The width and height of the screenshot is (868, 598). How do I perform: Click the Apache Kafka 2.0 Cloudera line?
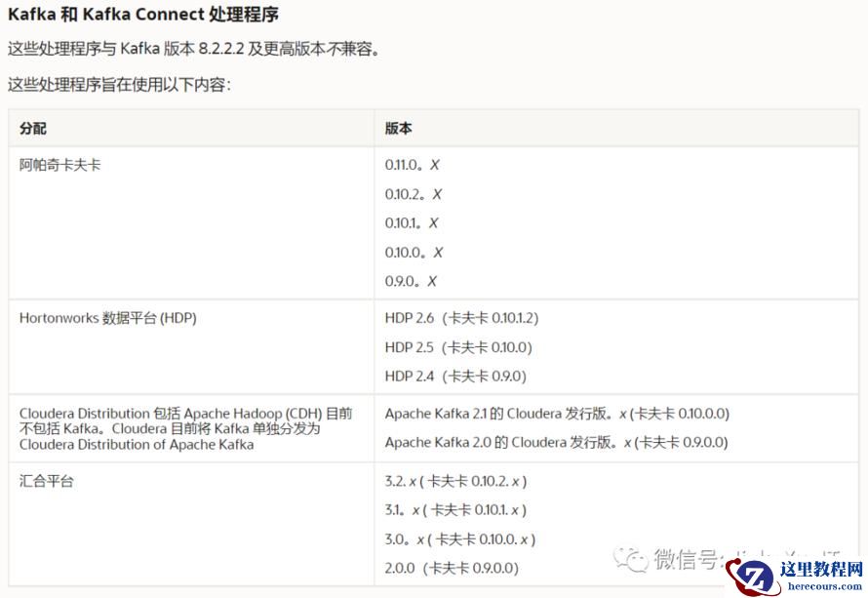point(556,443)
